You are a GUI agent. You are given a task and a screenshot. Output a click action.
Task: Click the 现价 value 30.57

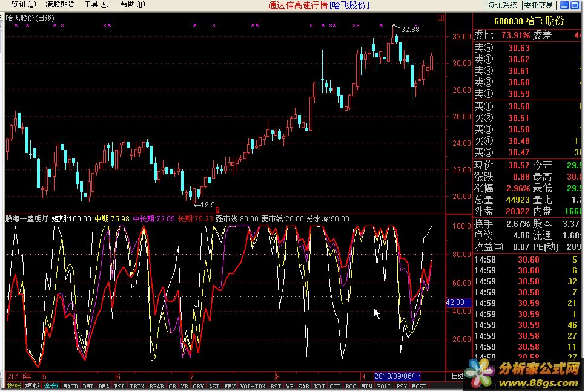(x=519, y=165)
